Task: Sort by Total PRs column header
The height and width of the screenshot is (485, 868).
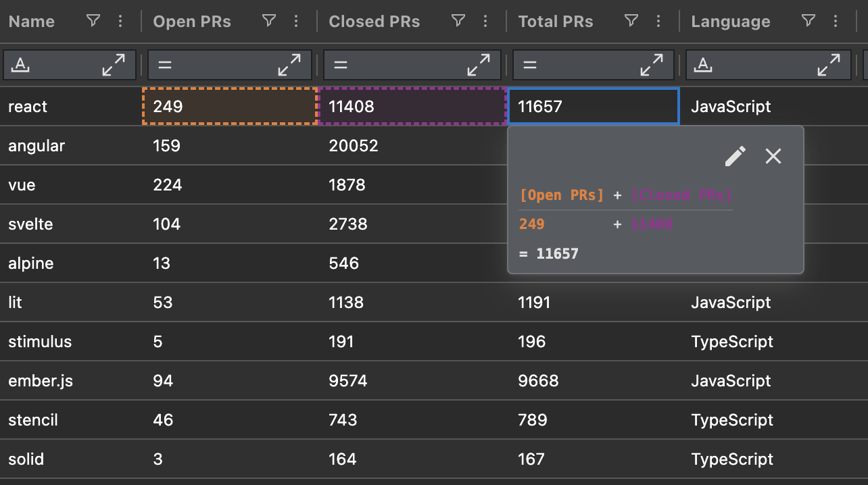Action: (x=556, y=22)
